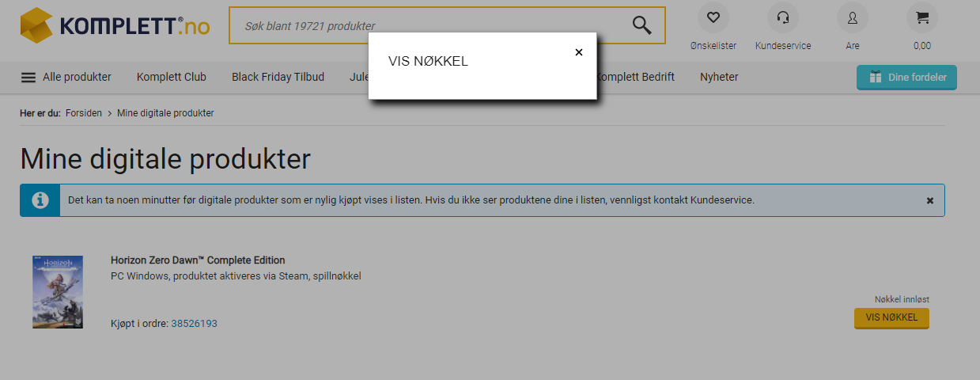Click Horizon Zero Dawn Complete Edition title
This screenshot has height=380, width=980.
coord(198,260)
